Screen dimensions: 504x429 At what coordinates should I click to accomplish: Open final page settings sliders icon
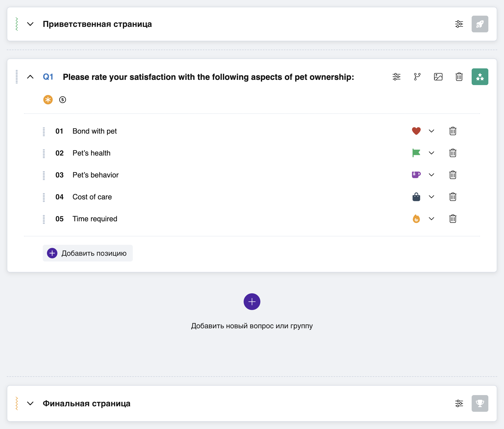pyautogui.click(x=459, y=403)
